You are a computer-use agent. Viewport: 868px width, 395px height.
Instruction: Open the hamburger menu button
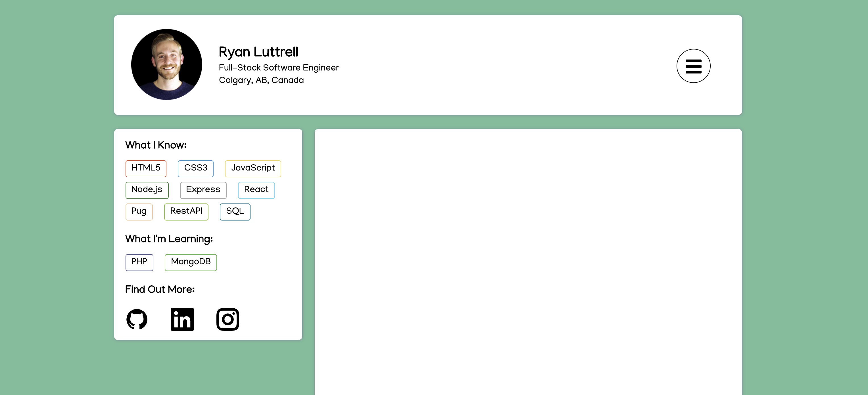(693, 66)
